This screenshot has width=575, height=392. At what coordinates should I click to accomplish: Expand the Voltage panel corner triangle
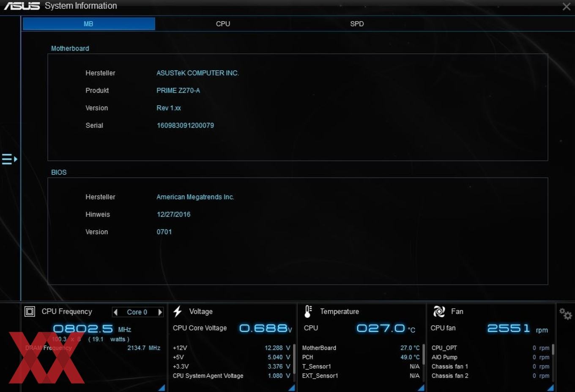click(292, 388)
